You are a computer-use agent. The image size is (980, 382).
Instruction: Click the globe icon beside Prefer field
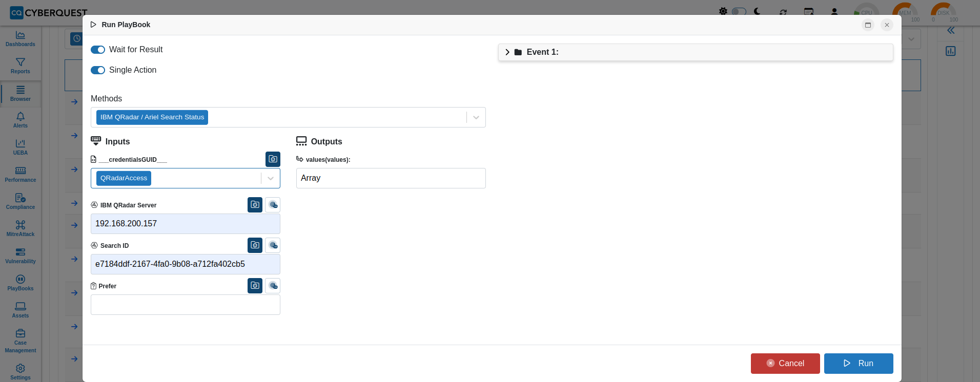(x=273, y=286)
